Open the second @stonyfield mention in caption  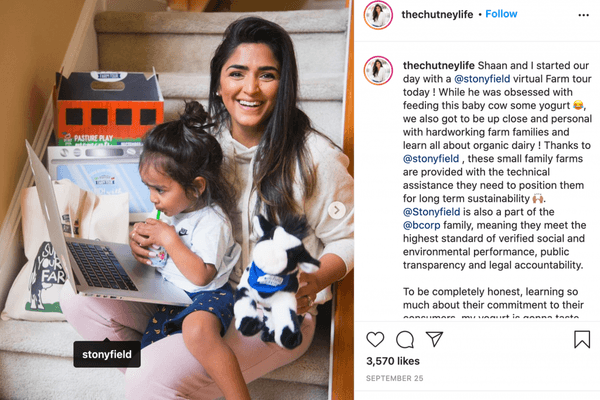click(431, 158)
